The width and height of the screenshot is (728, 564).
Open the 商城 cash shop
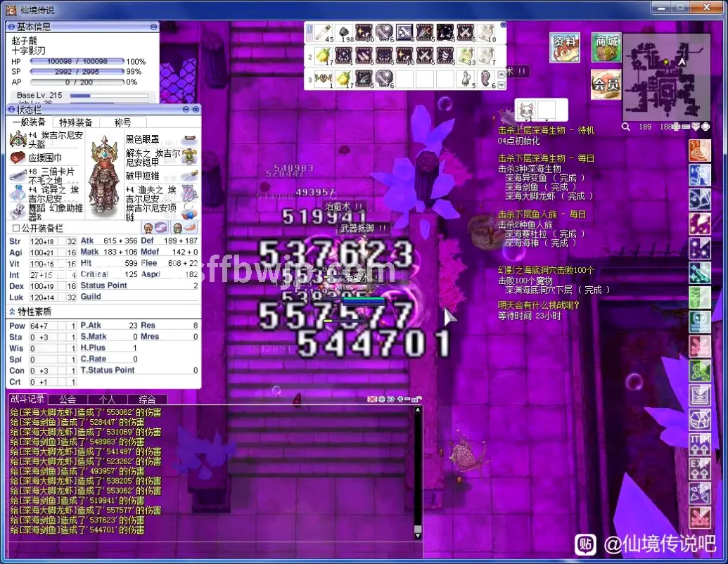[606, 48]
